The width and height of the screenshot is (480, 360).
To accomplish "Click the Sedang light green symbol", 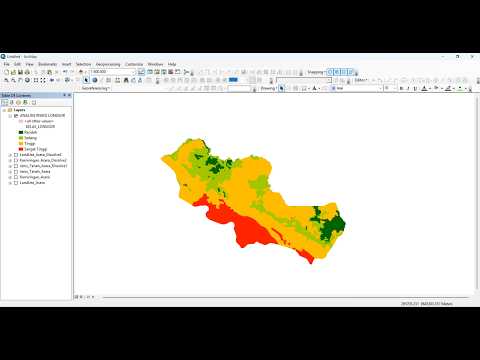I will click(x=21, y=138).
